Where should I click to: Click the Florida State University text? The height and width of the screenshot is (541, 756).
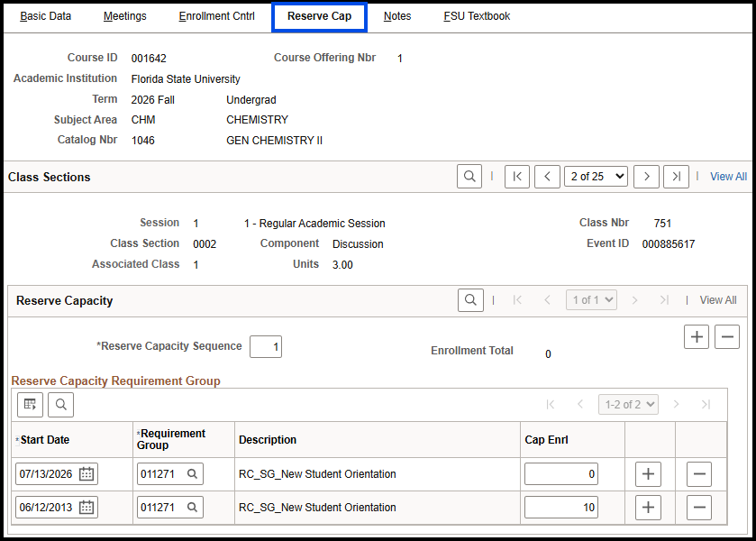coord(186,79)
